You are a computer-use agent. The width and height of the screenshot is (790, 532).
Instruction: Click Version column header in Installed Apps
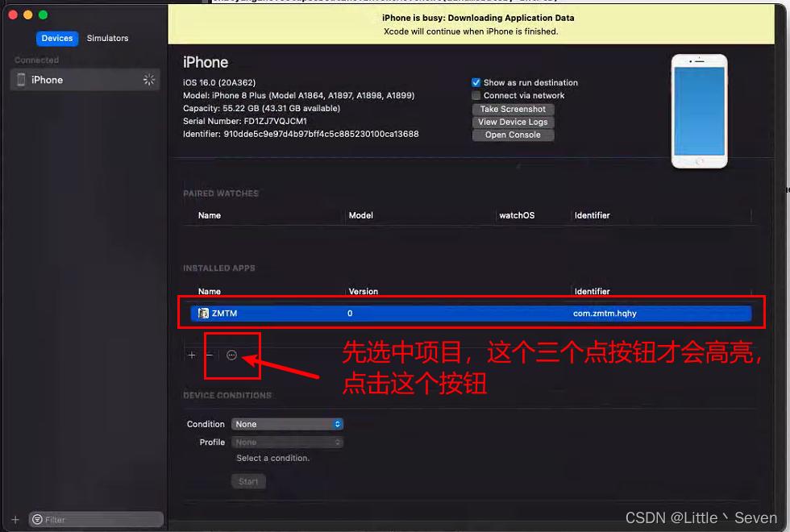[x=363, y=291]
